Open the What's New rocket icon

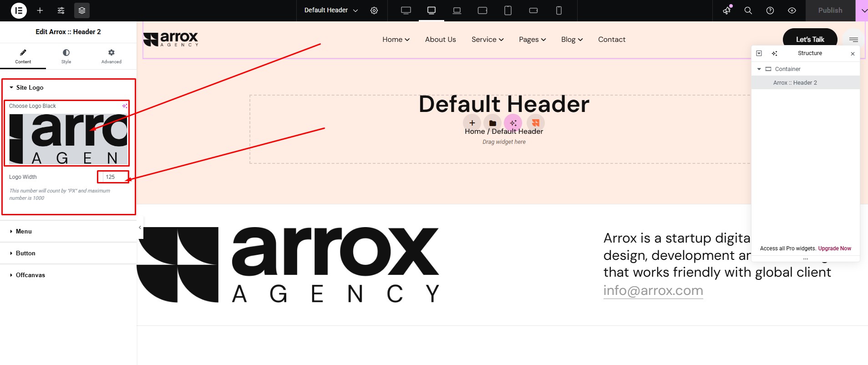(x=727, y=10)
